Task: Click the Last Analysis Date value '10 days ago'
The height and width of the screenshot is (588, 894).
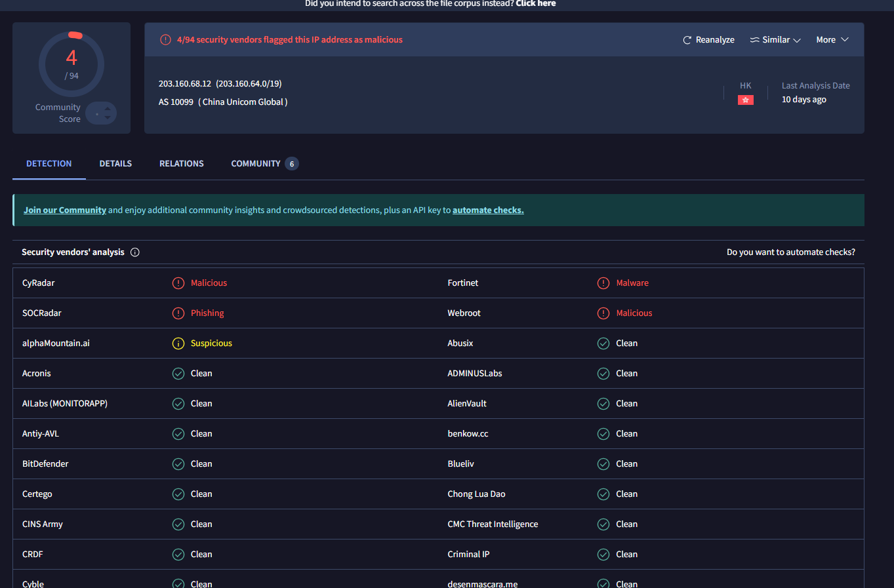Action: tap(804, 100)
